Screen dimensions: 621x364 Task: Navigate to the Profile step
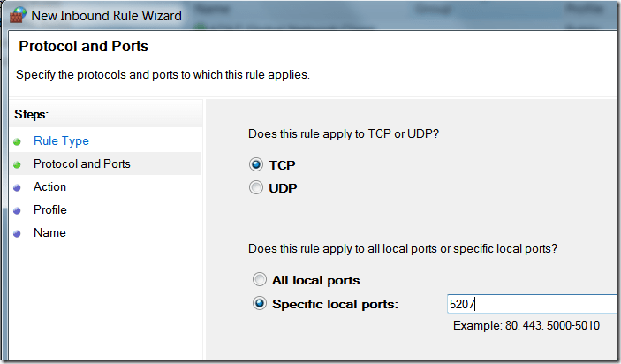[50, 210]
